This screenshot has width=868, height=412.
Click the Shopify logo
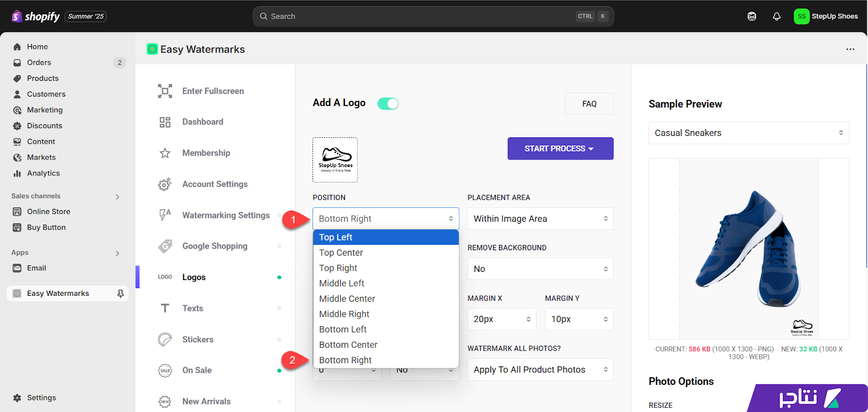(36, 16)
